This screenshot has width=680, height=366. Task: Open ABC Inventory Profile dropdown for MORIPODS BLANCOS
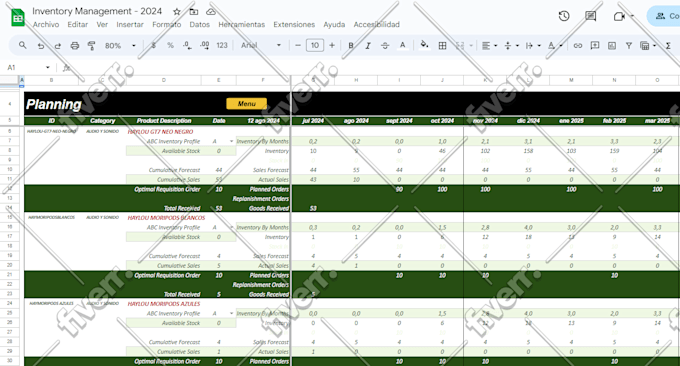(231, 227)
